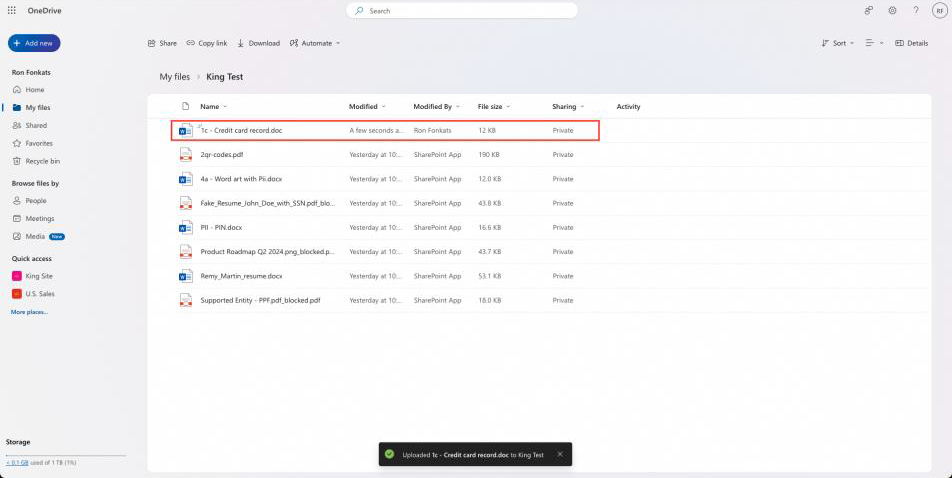952x478 pixels.
Task: Open Remy_Martin_resume.docx file name
Action: (242, 276)
